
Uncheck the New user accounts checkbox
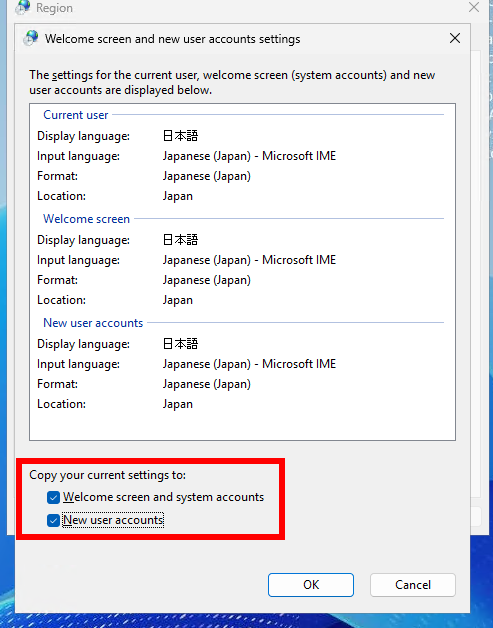pos(53,520)
